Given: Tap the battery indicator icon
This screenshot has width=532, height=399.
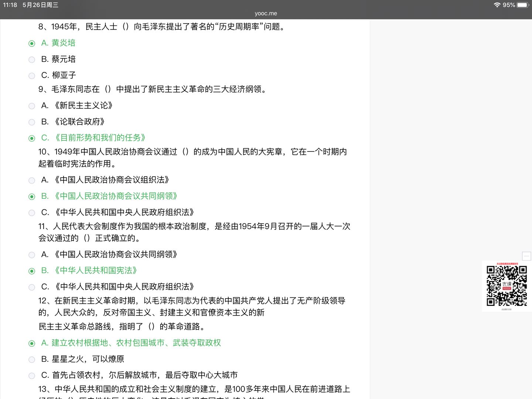Looking at the screenshot, I should click(523, 5).
